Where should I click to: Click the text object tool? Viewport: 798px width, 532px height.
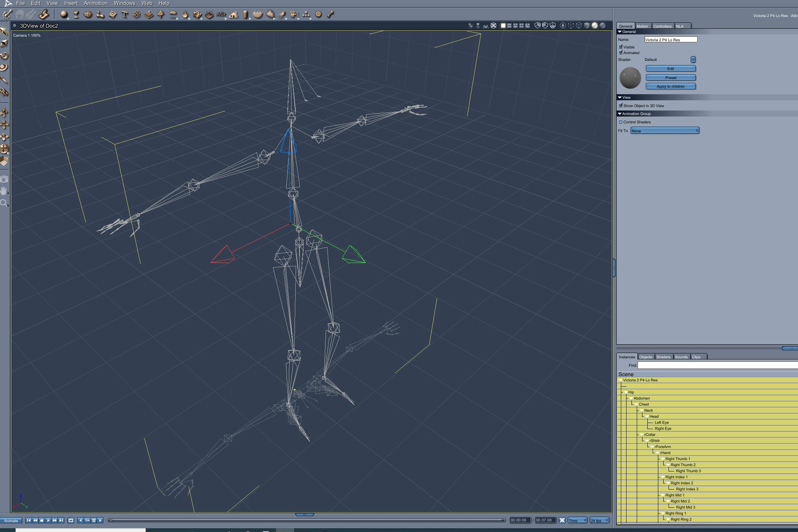pos(125,14)
